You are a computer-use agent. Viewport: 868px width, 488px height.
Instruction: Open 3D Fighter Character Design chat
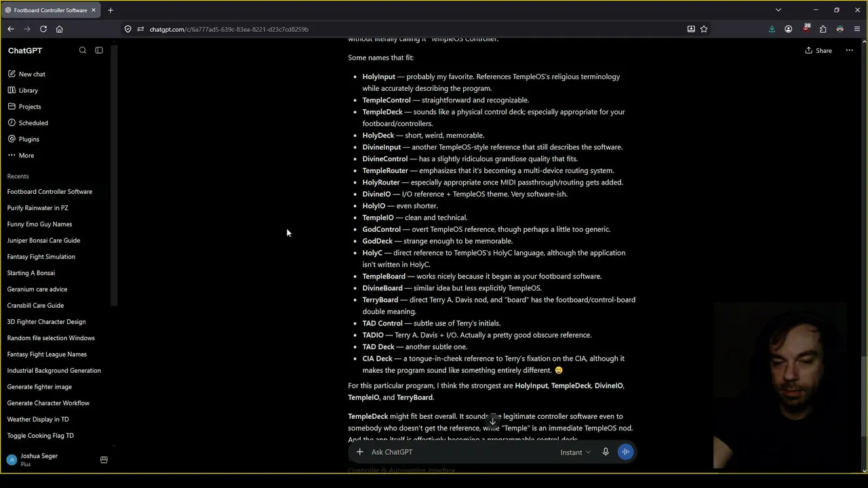[x=47, y=322]
